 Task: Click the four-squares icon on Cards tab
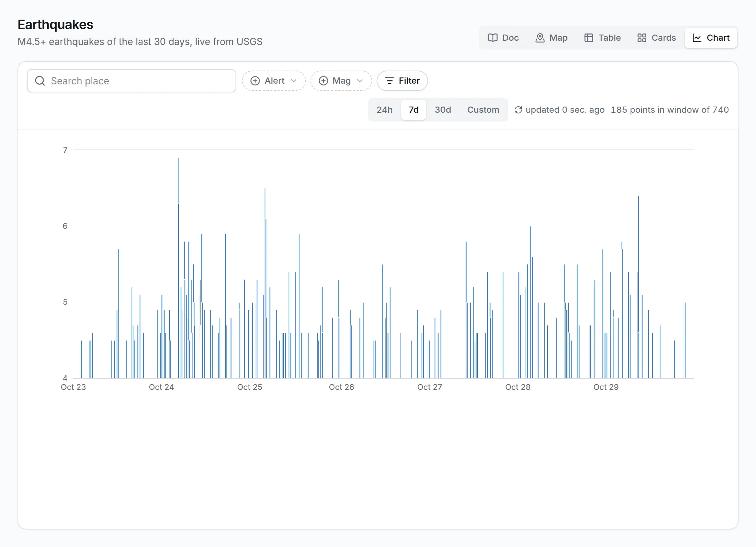pos(642,38)
